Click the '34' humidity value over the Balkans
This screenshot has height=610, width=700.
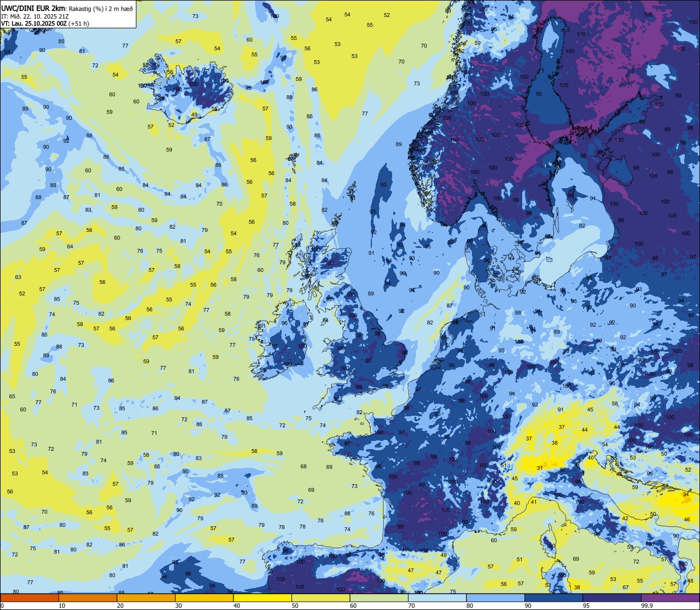(686, 494)
